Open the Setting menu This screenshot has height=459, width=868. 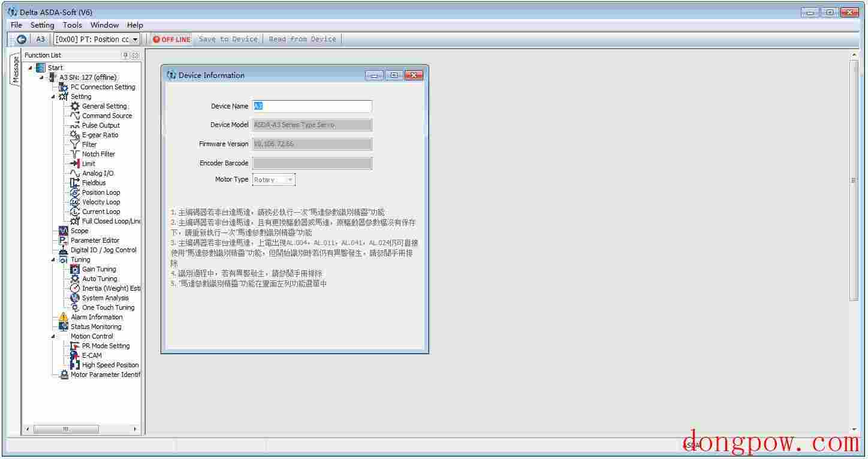43,25
